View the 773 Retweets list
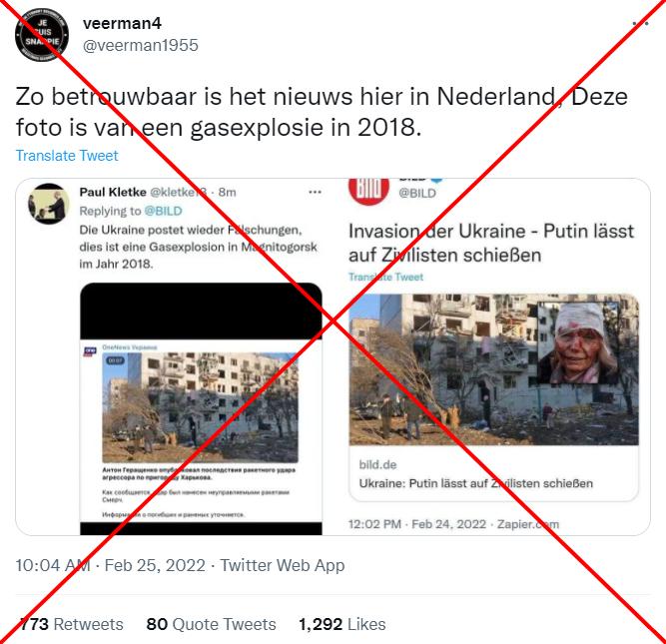This screenshot has width=666, height=644. click(x=71, y=624)
